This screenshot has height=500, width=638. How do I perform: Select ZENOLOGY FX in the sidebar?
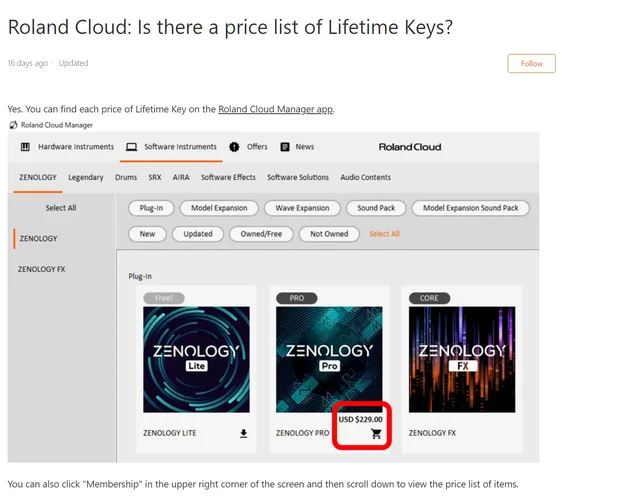pos(41,269)
